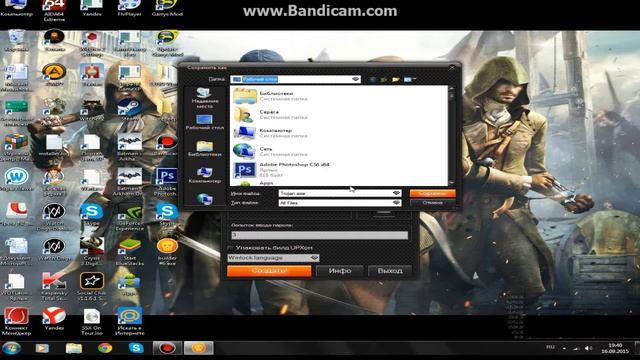Screen dimensions: 640x360
Task: Open the FlvPlayer desktop shortcut
Action: 129,9
